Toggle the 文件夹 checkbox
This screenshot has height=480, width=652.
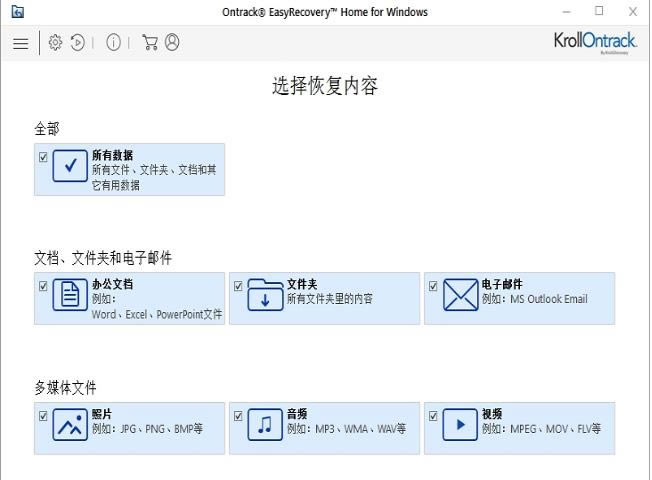pyautogui.click(x=238, y=286)
